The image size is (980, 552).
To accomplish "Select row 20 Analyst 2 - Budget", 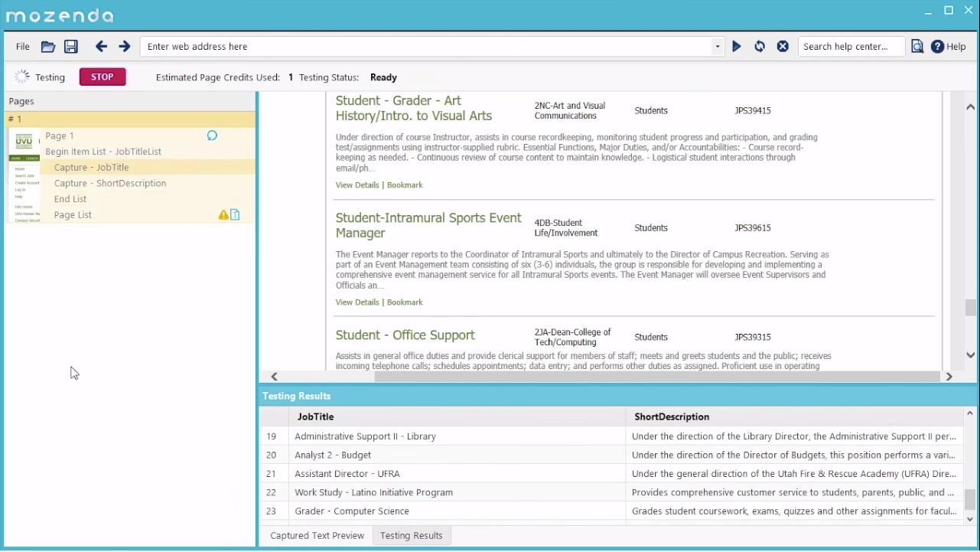I will tap(610, 455).
